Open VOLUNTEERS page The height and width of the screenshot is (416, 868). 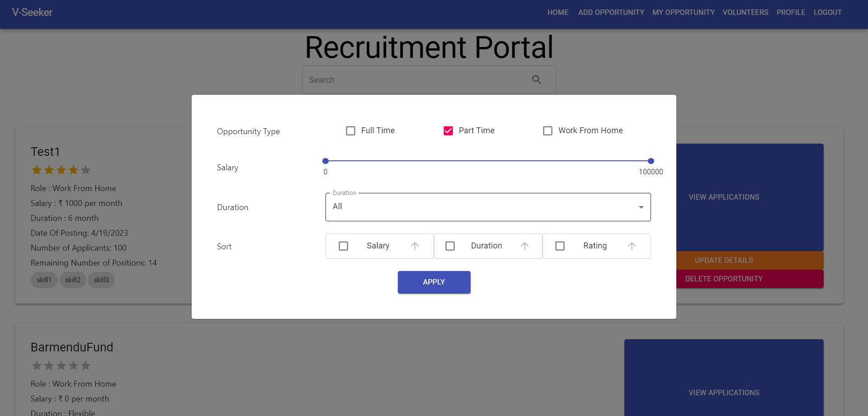click(745, 13)
